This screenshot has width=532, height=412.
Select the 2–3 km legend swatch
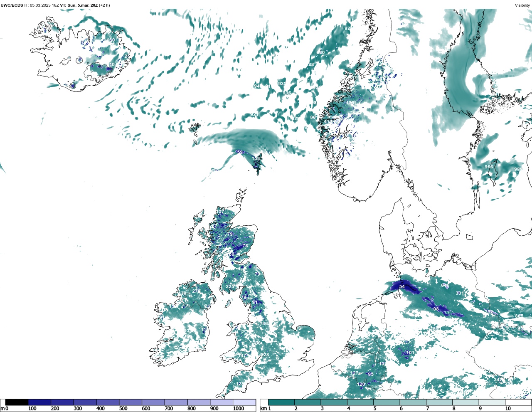[308, 402]
